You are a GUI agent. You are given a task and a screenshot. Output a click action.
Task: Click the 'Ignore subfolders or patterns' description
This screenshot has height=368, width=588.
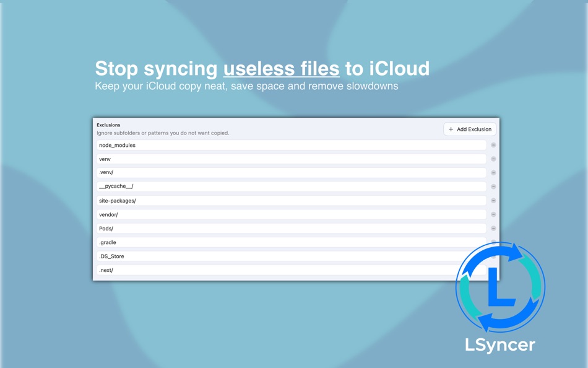[163, 133]
